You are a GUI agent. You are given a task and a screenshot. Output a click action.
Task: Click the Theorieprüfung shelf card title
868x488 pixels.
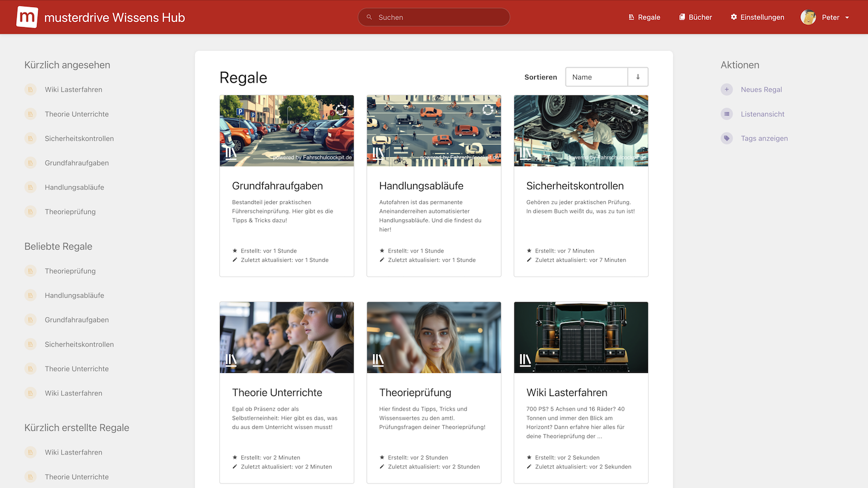click(415, 393)
